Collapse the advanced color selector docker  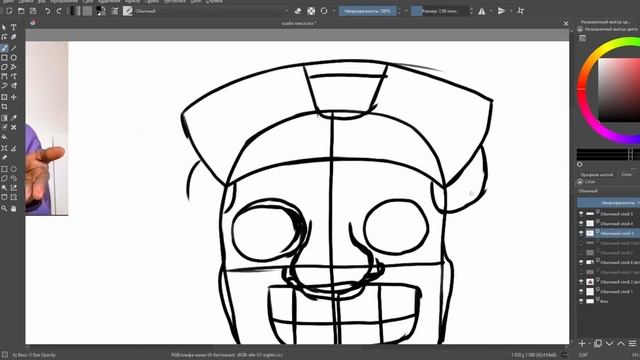click(x=580, y=29)
